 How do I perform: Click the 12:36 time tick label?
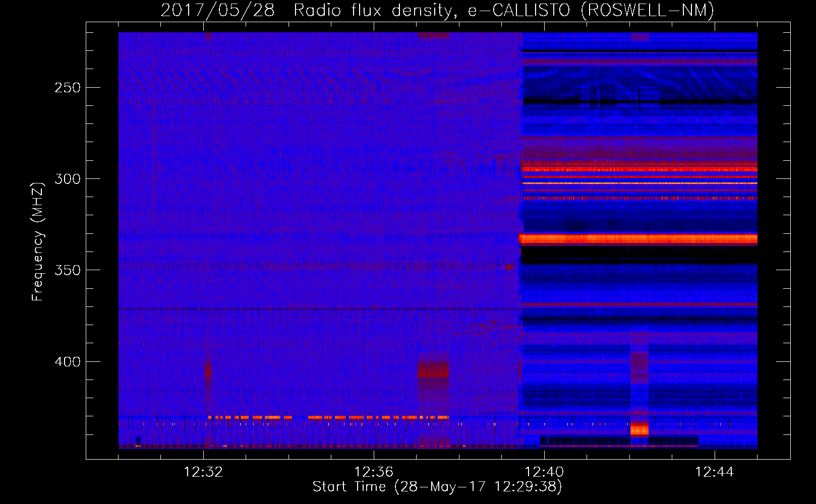[374, 472]
